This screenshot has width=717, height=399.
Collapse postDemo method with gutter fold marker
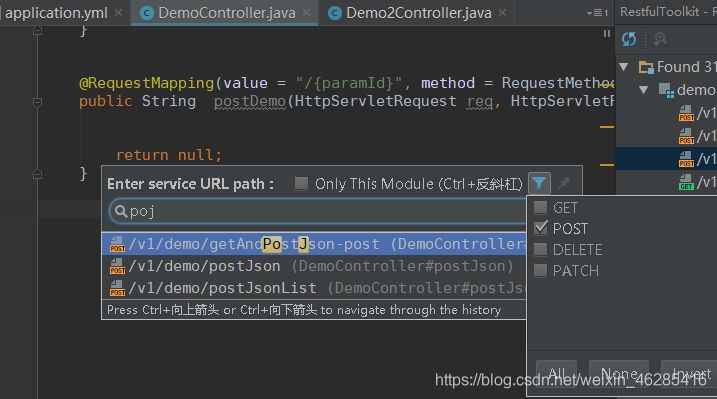pos(37,102)
